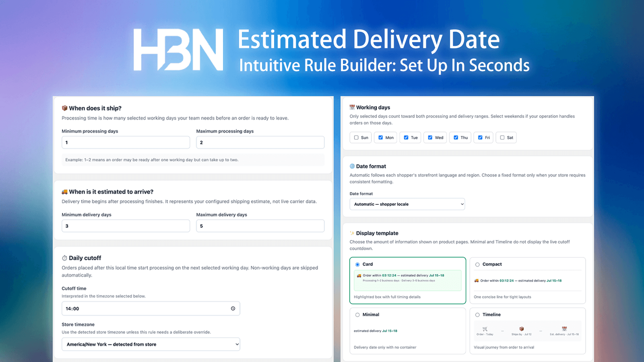Click the 'Example: 1–2 means an order' hint text
Image resolution: width=644 pixels, height=362 pixels.
coord(152,160)
